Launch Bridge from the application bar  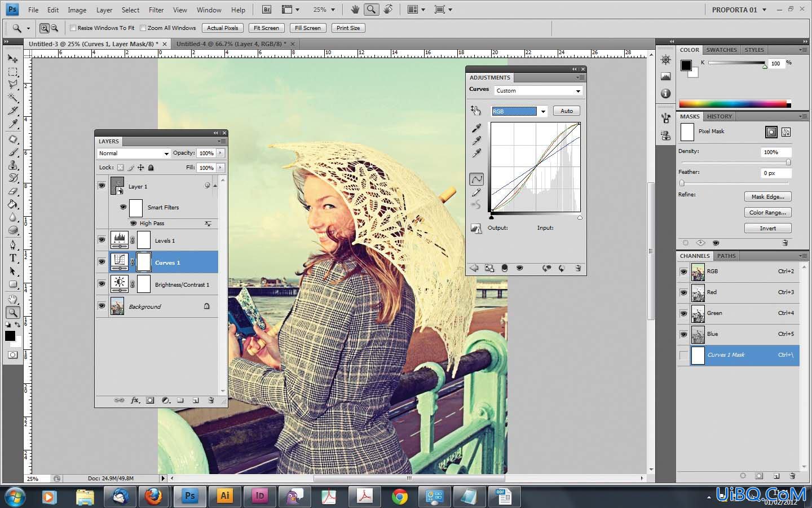[x=267, y=10]
